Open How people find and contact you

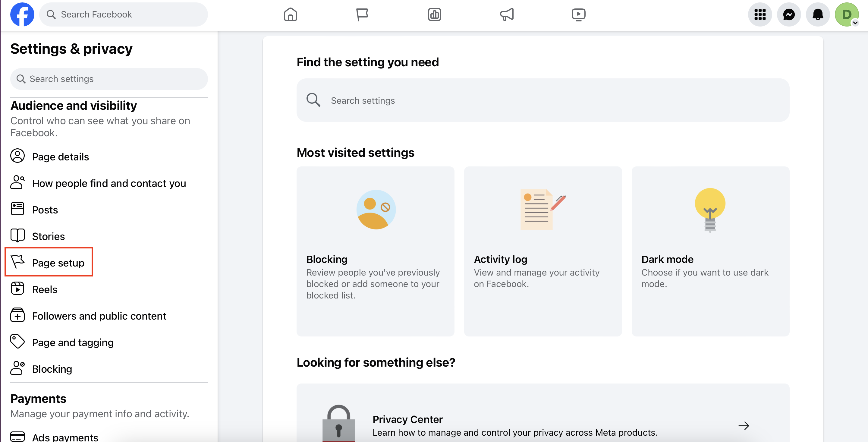coord(109,183)
